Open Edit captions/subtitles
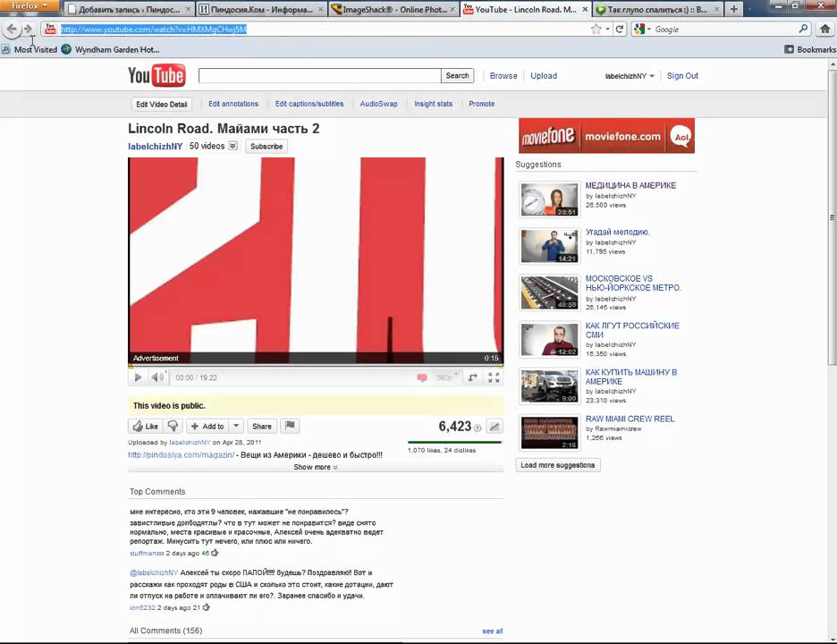This screenshot has width=837, height=644. tap(309, 104)
